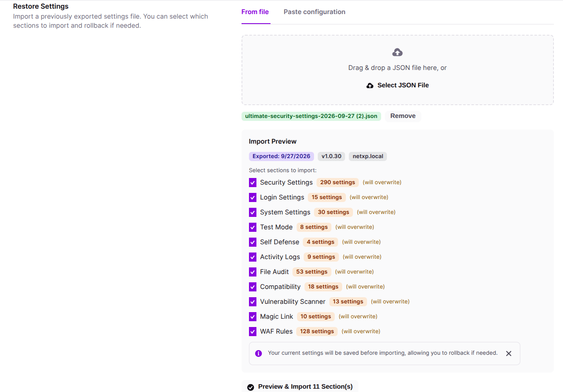Click the netxp.local domain badge
Viewport: 563px width, 392px height.
[x=368, y=156]
